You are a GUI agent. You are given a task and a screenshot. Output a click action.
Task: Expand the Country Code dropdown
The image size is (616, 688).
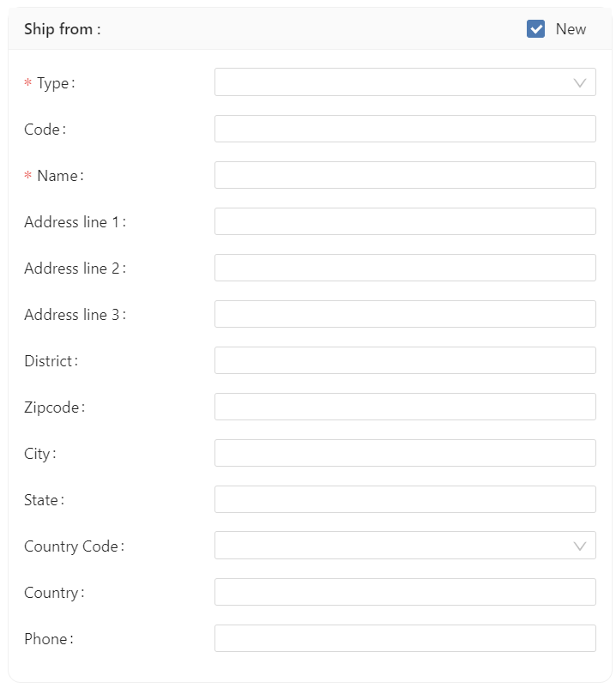pyautogui.click(x=395, y=546)
